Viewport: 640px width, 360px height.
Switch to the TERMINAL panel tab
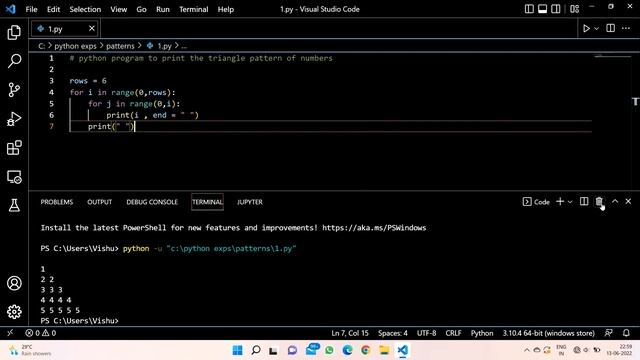[x=207, y=202]
